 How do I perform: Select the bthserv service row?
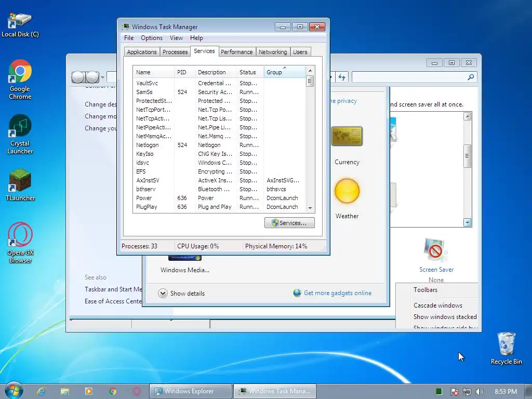219,189
